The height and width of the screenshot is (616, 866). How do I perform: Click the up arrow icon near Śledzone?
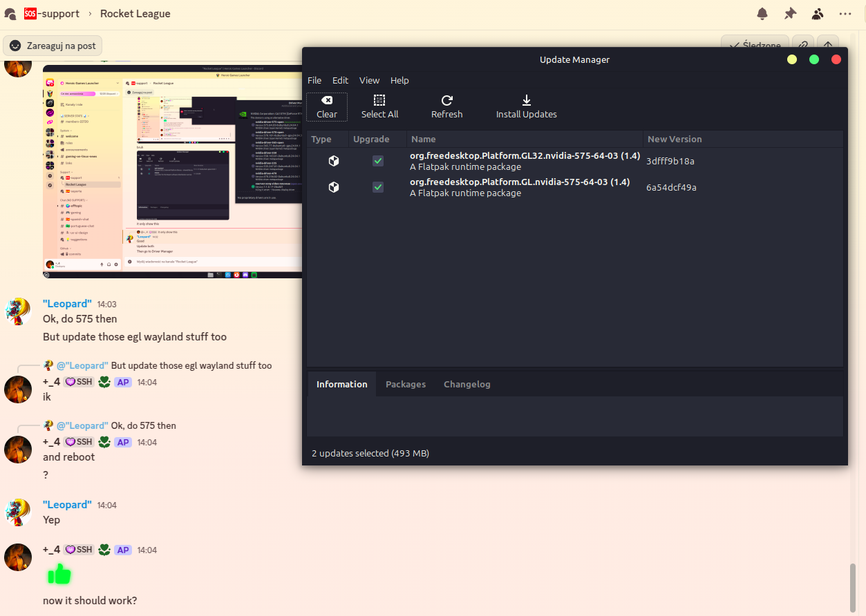pyautogui.click(x=828, y=46)
